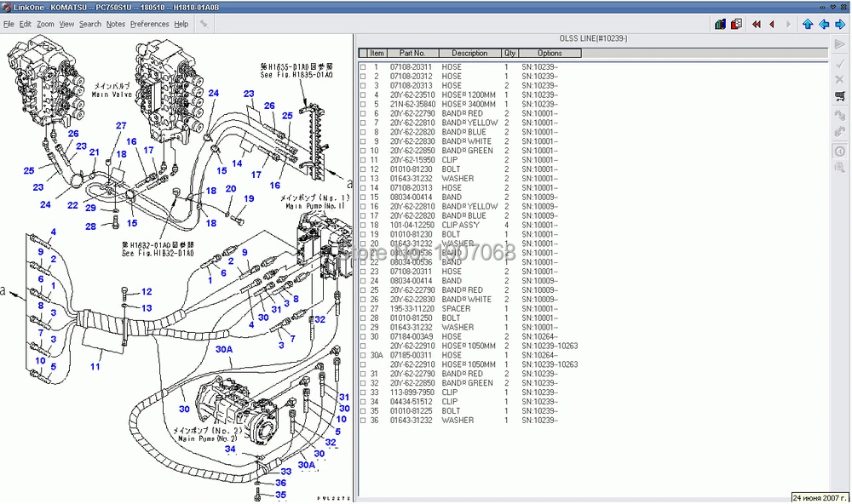
Task: Click the grey X icon in side toolbar
Action: pyautogui.click(x=840, y=79)
